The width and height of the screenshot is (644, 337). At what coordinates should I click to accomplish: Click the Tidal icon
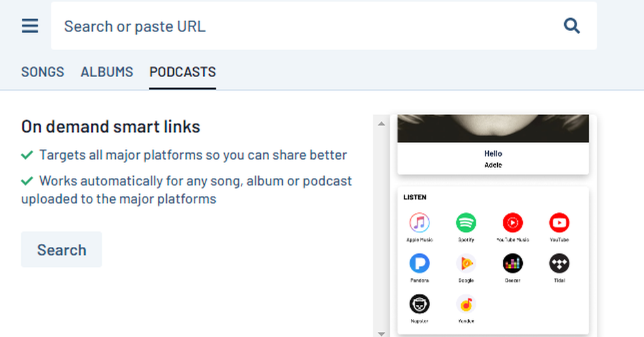(x=560, y=263)
